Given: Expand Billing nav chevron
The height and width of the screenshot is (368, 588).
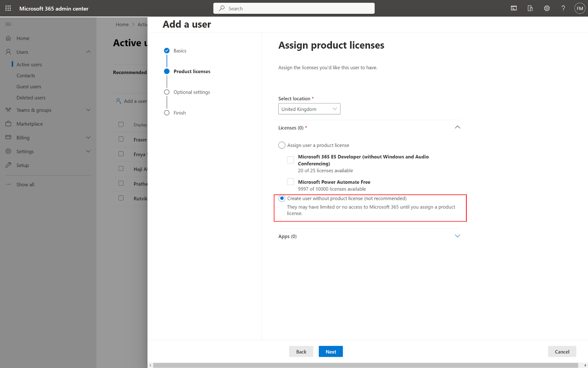Looking at the screenshot, I should pos(88,137).
